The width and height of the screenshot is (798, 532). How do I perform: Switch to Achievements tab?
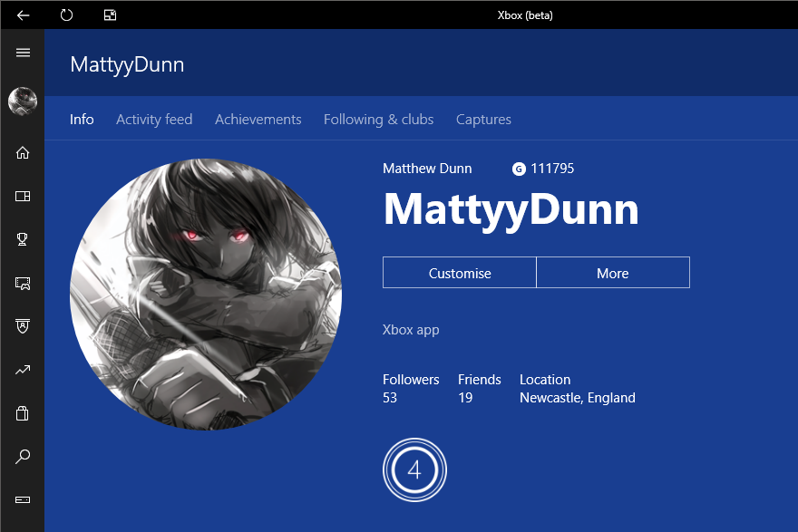pos(258,120)
